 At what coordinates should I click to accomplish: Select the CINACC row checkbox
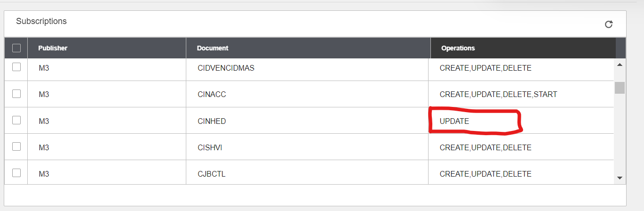coord(16,93)
